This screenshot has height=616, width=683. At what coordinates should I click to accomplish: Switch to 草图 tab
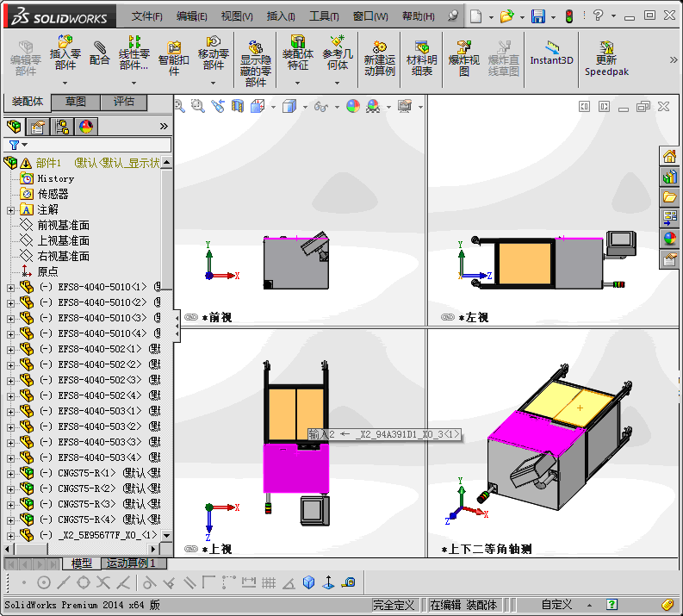(76, 102)
